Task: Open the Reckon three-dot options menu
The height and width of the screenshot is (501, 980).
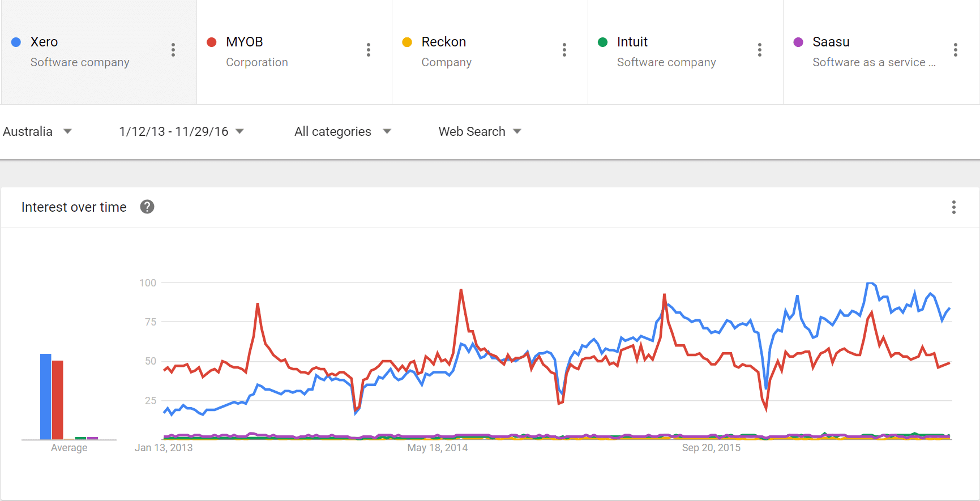Action: pyautogui.click(x=564, y=50)
